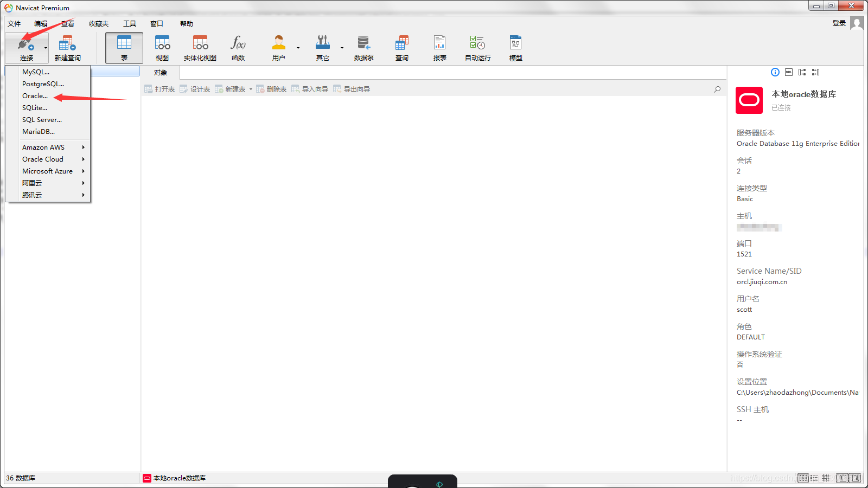Open the 函数 (Function) objects

pyautogui.click(x=238, y=48)
